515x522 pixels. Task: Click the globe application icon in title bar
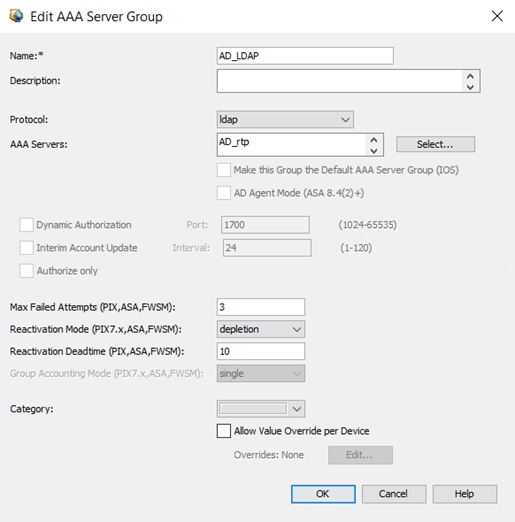pos(16,15)
